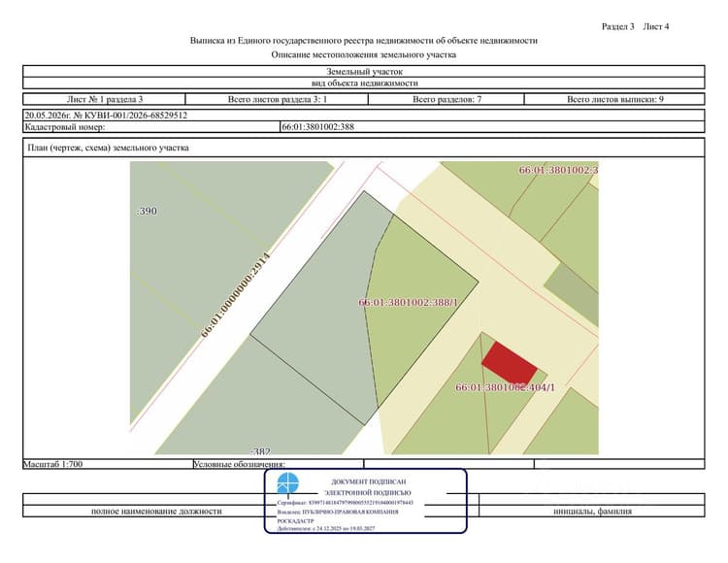Select the cadastral number value 66:01:3801002:388
This screenshot has height=563, width=728.
317,127
